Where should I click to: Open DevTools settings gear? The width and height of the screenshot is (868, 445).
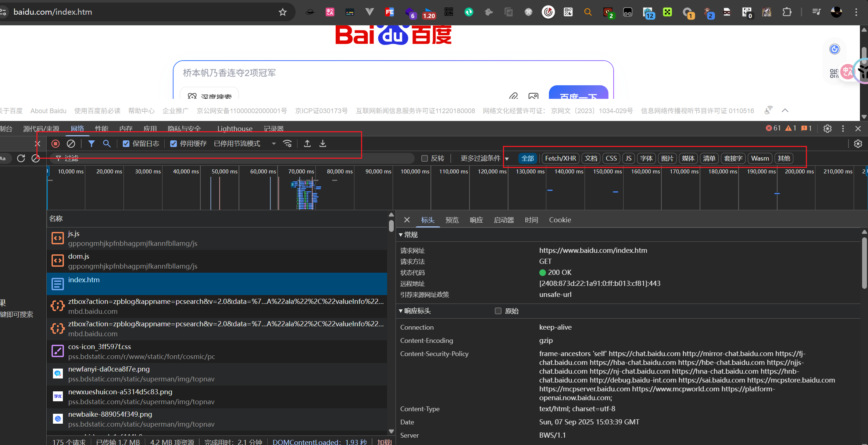click(x=828, y=129)
